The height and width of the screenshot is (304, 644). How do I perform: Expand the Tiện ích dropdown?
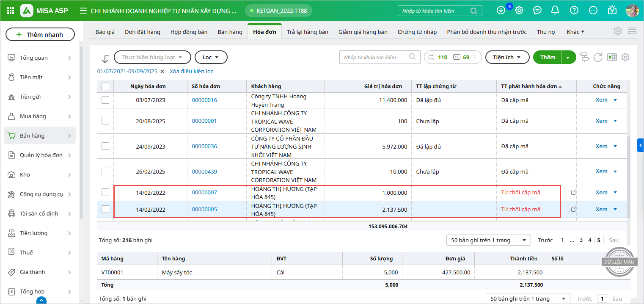507,57
